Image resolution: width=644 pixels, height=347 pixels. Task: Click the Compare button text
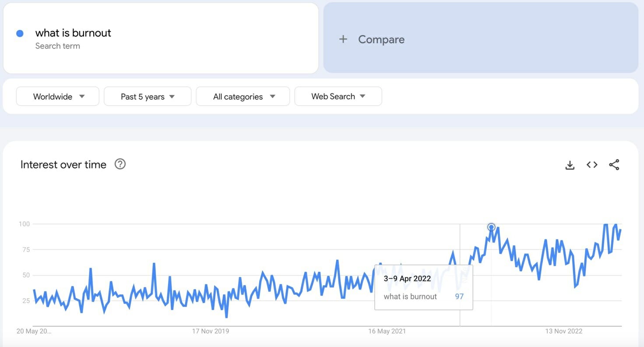click(x=381, y=39)
